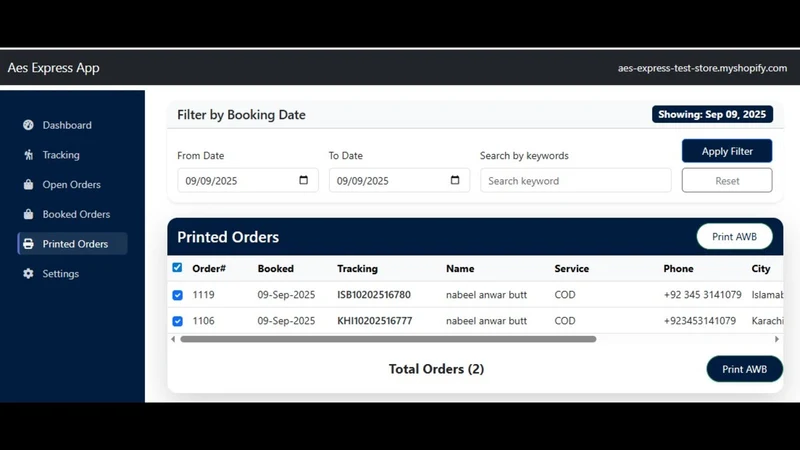Click COD service cell for order 1106
The image size is (800, 450).
[565, 321]
